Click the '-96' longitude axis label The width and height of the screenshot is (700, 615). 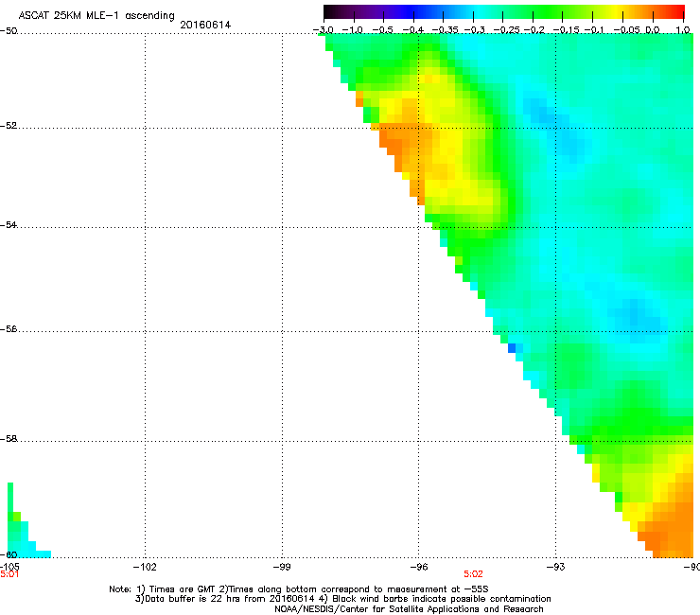pos(419,567)
